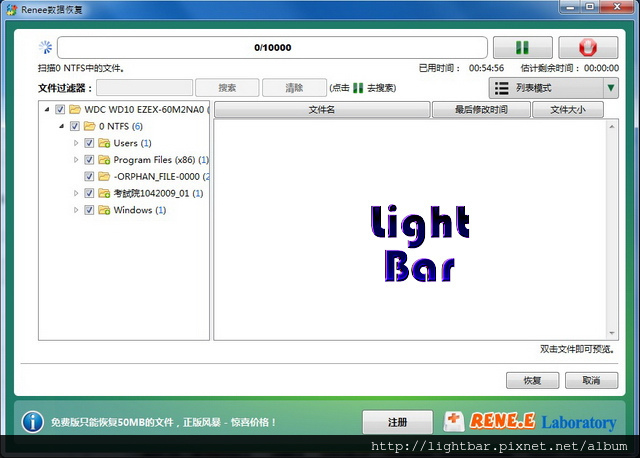Click the 清除 clear button

294,88
